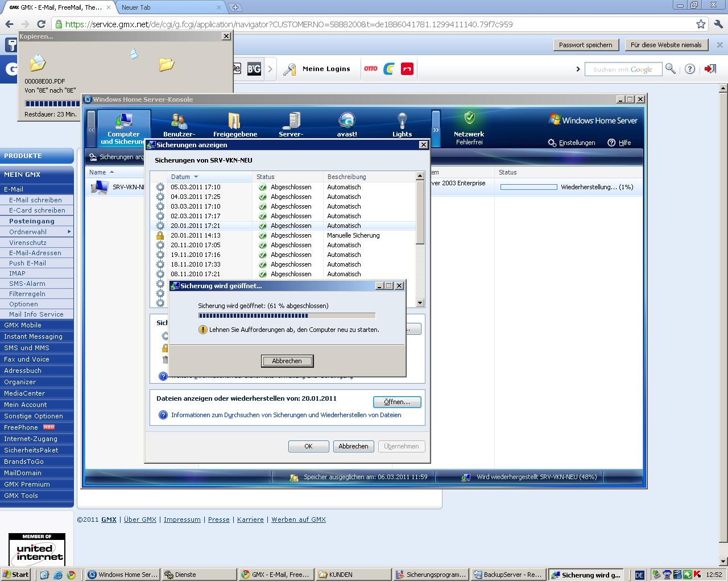Open the Lights tab icon
728x582 pixels.
pyautogui.click(x=402, y=121)
